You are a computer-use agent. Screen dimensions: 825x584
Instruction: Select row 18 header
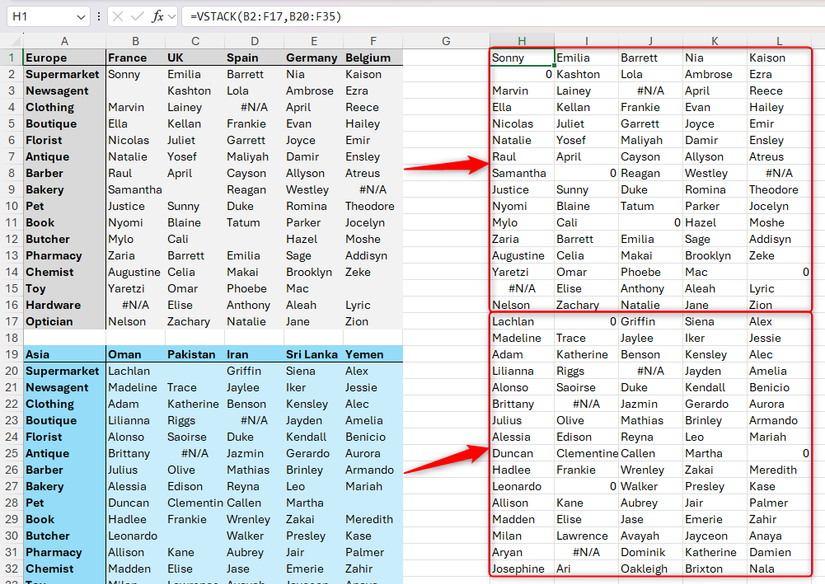[x=12, y=338]
